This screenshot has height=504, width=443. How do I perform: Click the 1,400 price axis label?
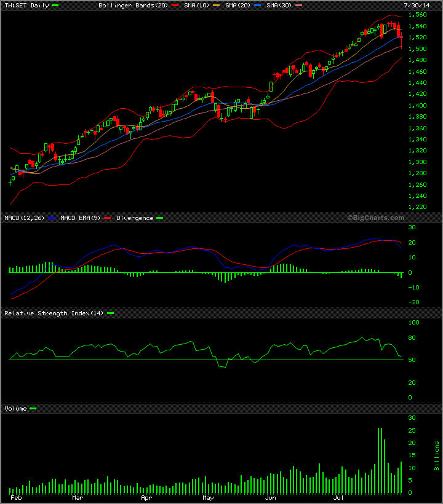(x=418, y=106)
